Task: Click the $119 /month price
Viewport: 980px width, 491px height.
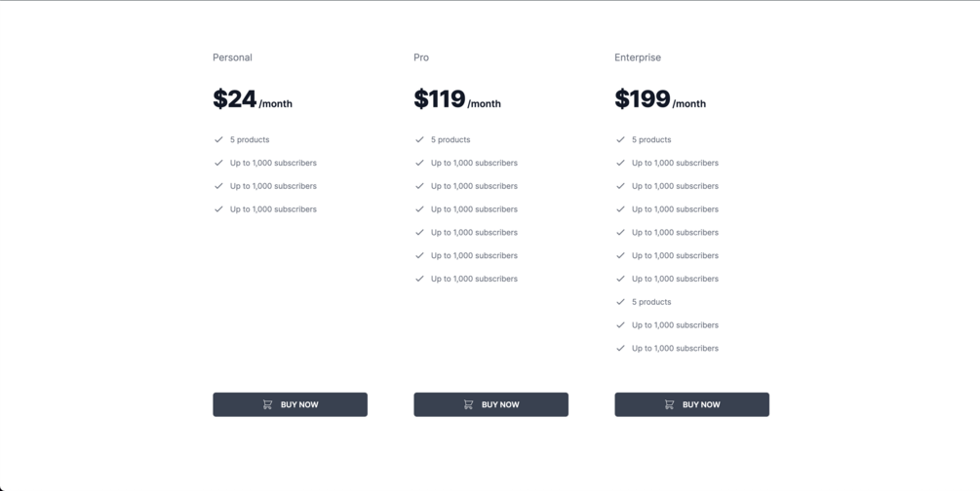Action: pyautogui.click(x=457, y=99)
